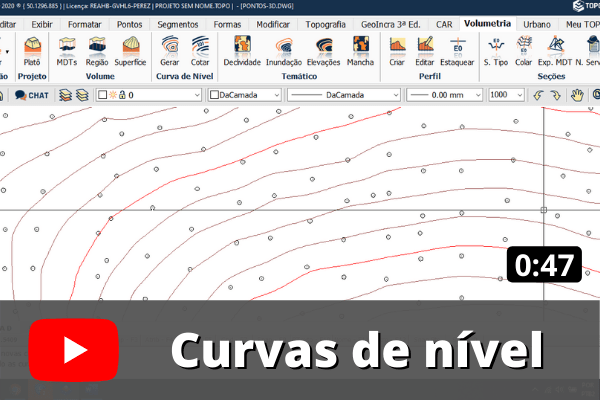Expand the 0.00 mm lineweight dropdown
This screenshot has height=400, width=600.
pos(478,95)
